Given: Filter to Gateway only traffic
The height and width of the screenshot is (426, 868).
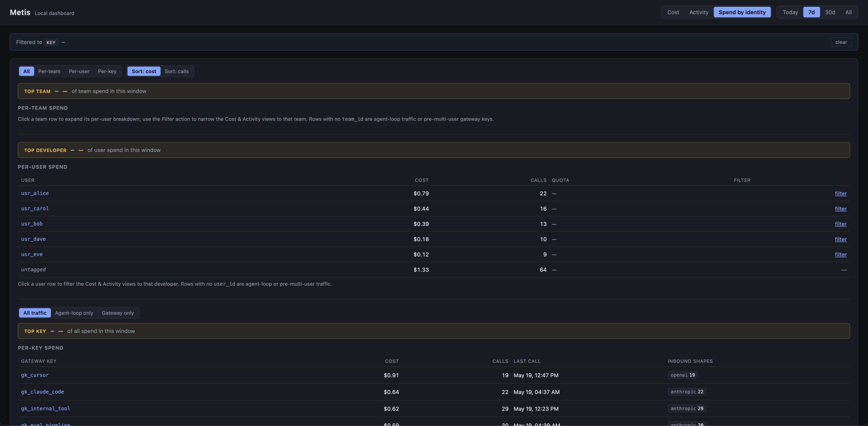Looking at the screenshot, I should coord(118,313).
